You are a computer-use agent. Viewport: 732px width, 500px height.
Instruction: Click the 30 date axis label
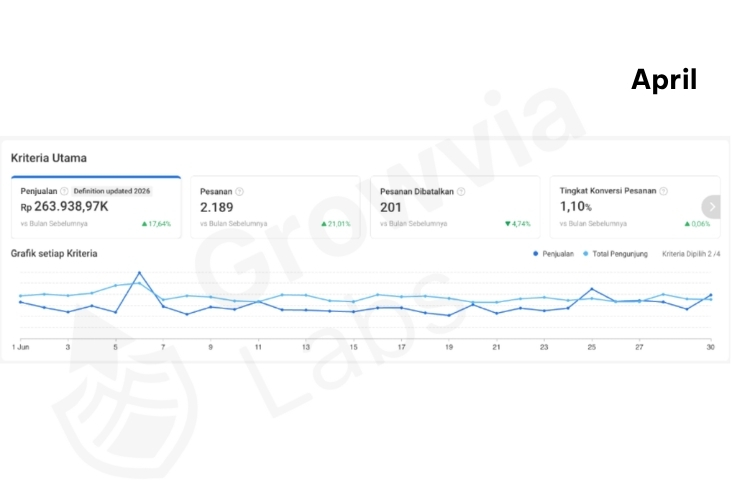click(711, 347)
